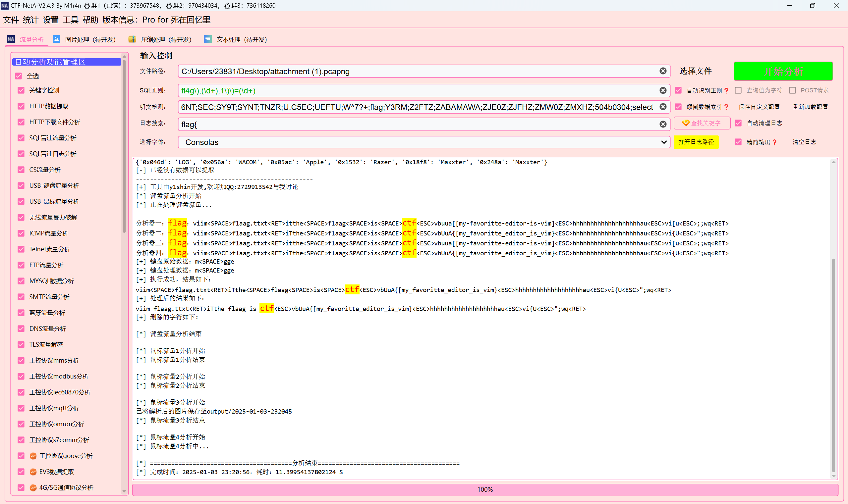This screenshot has height=504, width=848.
Task: Toggle the SQL盲注流量分析 checkbox
Action: 21,137
